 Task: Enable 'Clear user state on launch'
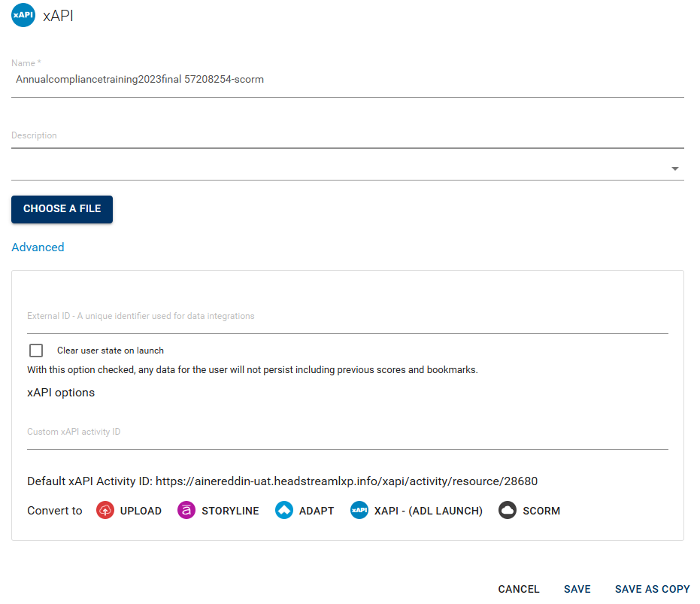pyautogui.click(x=35, y=350)
